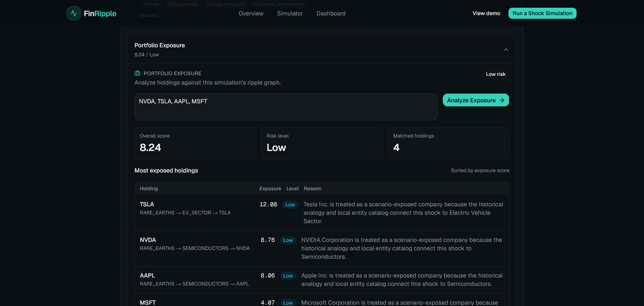Image resolution: width=644 pixels, height=306 pixels.
Task: Click the Apple Inc. reason text
Action: 402,280
